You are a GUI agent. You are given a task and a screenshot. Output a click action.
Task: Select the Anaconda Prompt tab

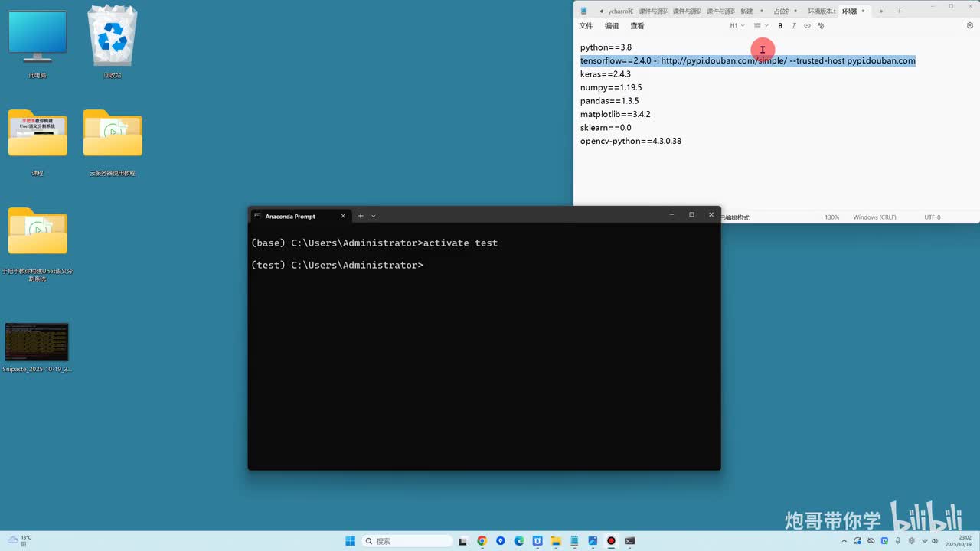point(301,216)
